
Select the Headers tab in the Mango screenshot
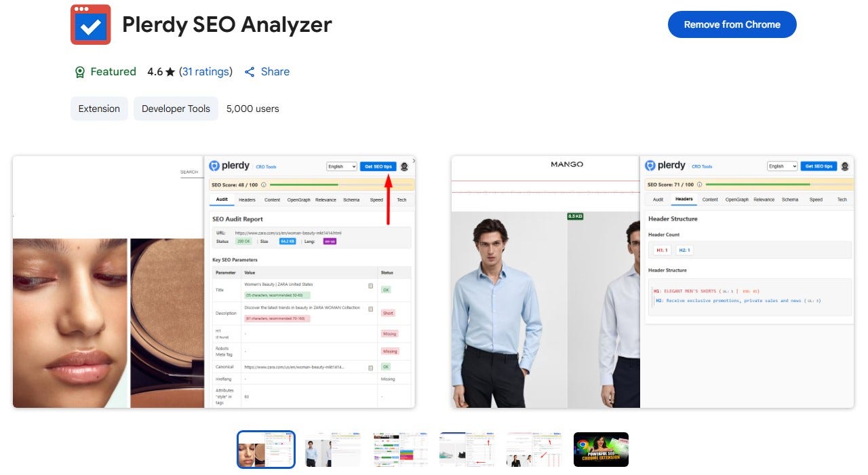click(684, 199)
